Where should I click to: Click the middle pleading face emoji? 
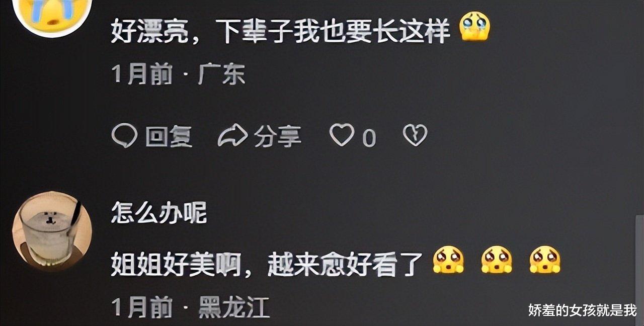[497, 260]
